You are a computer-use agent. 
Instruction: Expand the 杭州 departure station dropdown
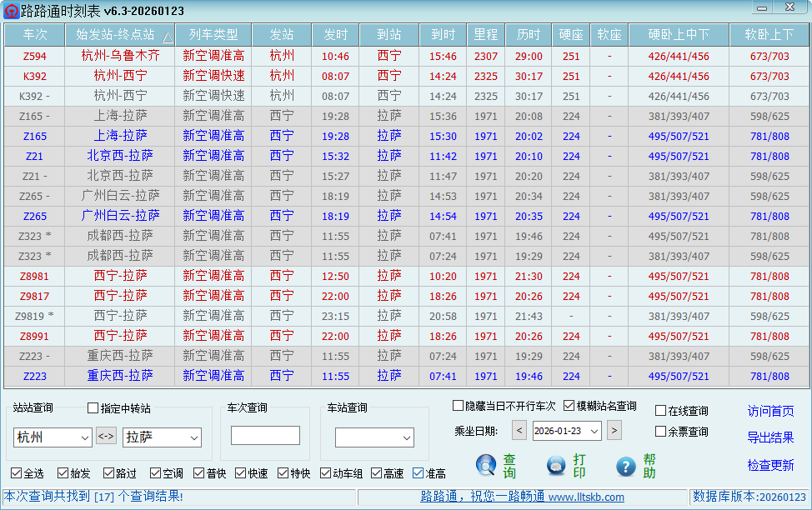click(x=85, y=437)
